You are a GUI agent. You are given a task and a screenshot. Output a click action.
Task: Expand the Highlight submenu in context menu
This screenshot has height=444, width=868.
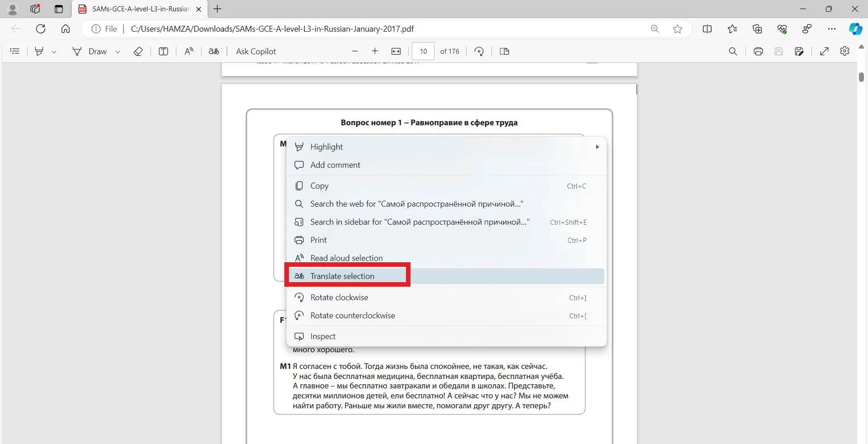[597, 147]
